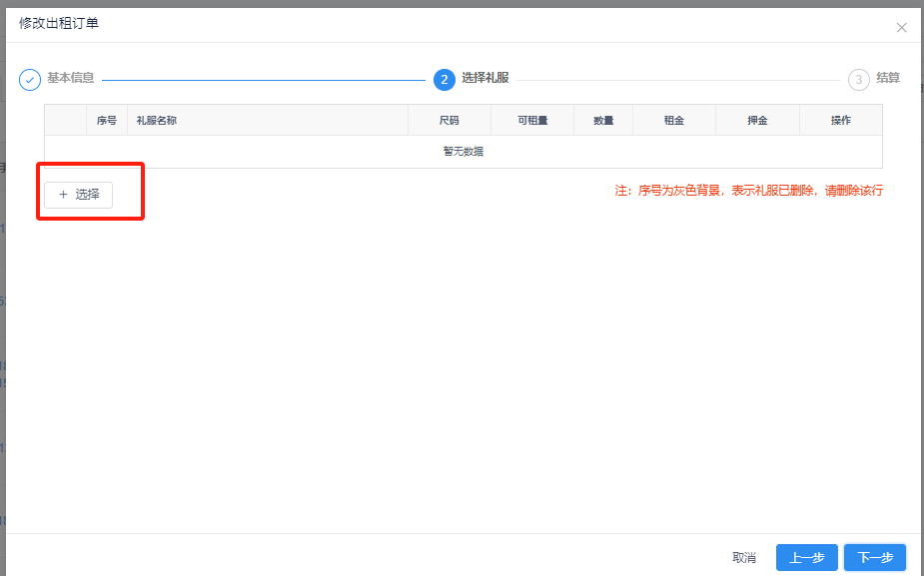Close the 修改出租订单 dialog
Viewport: 924px width, 576px height.
(902, 27)
